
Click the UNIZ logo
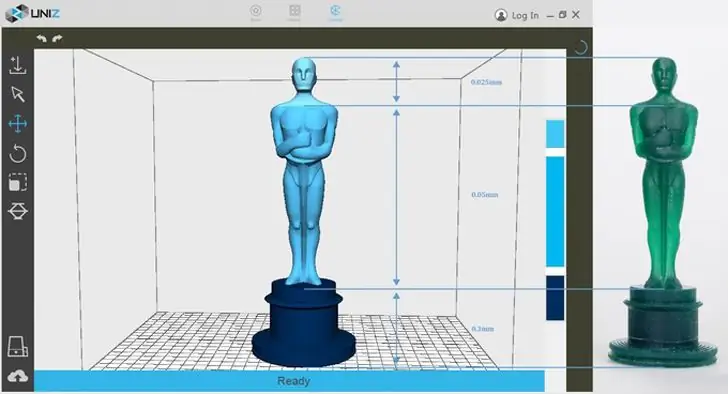click(32, 13)
